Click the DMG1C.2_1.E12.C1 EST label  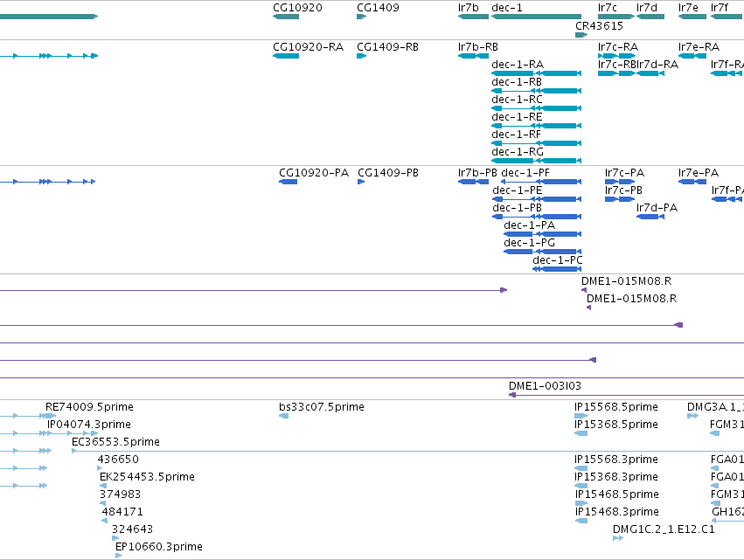tap(664, 529)
